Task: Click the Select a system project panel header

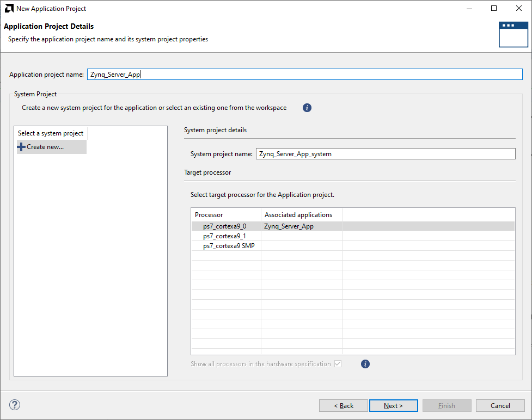Action: 50,133
